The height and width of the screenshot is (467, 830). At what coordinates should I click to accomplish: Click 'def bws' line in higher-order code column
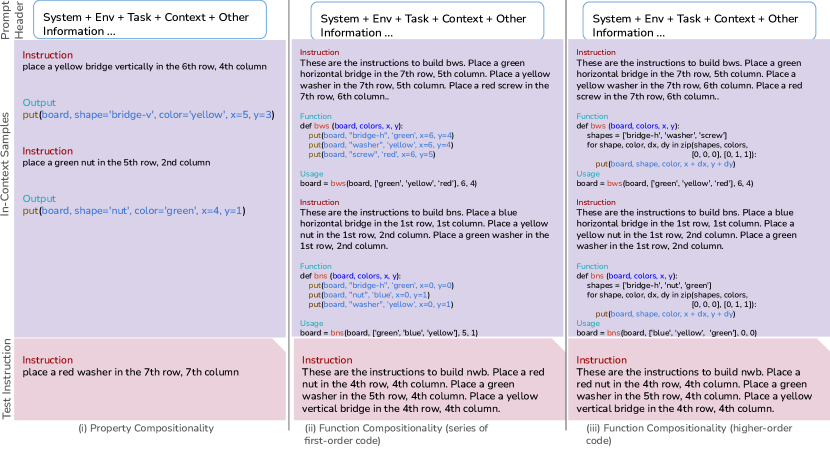(x=627, y=126)
